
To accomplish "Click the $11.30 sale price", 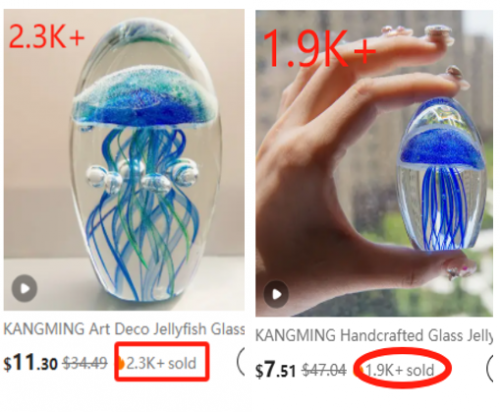I will click(30, 363).
